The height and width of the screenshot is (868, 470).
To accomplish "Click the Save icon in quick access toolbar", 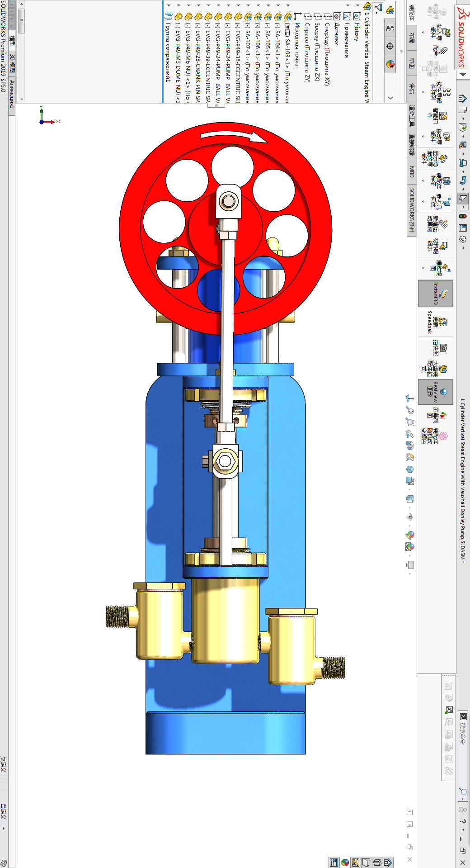I will click(463, 145).
